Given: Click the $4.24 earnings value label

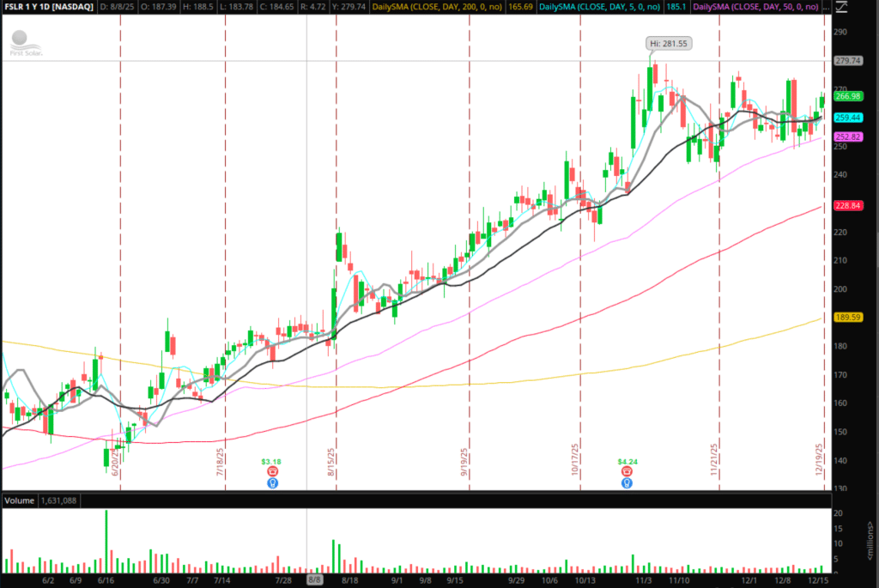Looking at the screenshot, I should [x=627, y=461].
